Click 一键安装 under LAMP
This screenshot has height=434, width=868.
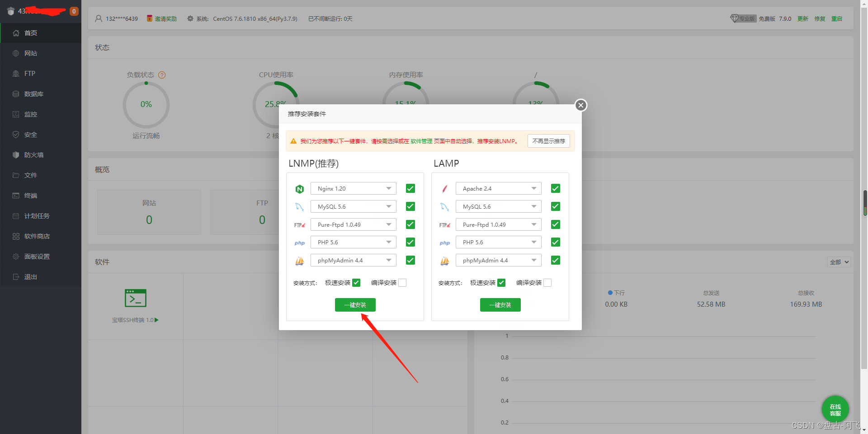click(x=500, y=305)
